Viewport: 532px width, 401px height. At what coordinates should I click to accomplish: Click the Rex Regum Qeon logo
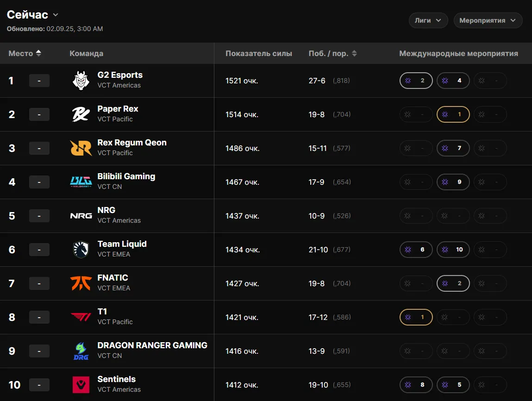coord(81,148)
